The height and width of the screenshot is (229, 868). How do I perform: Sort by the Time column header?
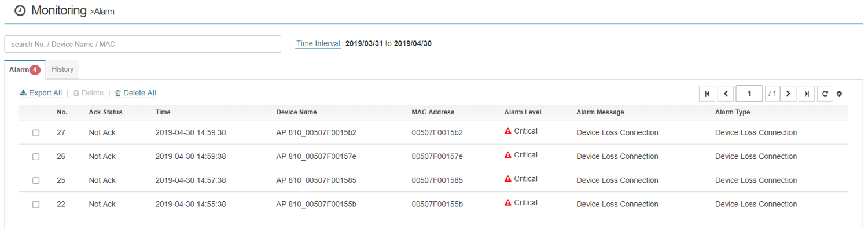(163, 112)
